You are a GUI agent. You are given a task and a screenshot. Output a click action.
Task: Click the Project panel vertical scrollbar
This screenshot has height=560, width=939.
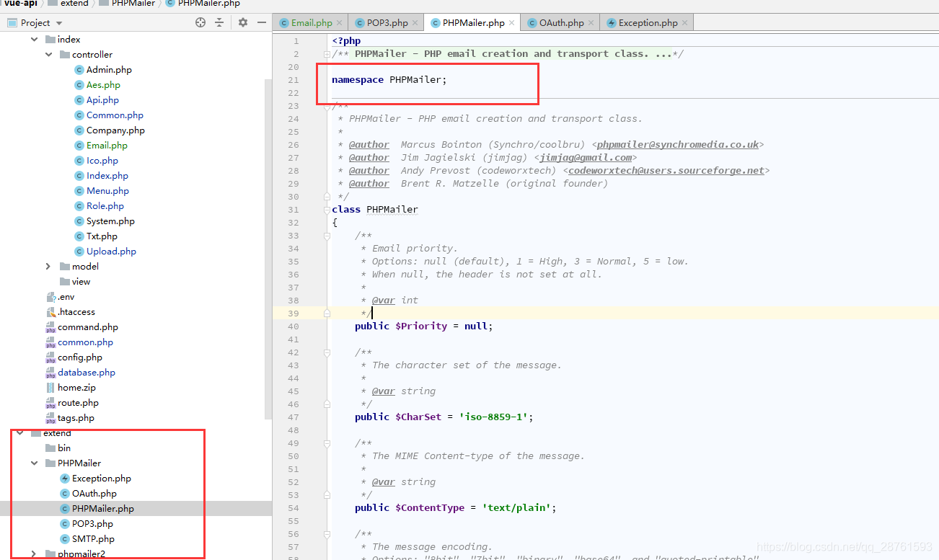pyautogui.click(x=268, y=249)
